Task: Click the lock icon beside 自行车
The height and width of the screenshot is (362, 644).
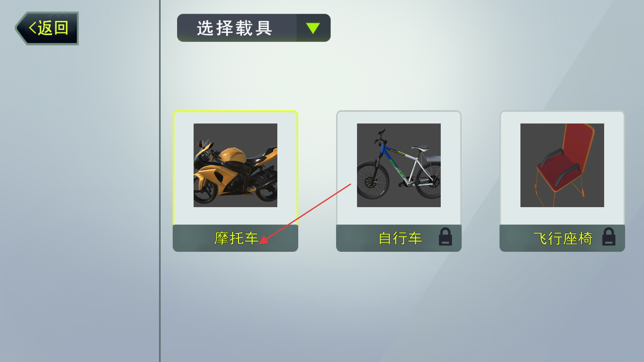Action: [x=445, y=237]
